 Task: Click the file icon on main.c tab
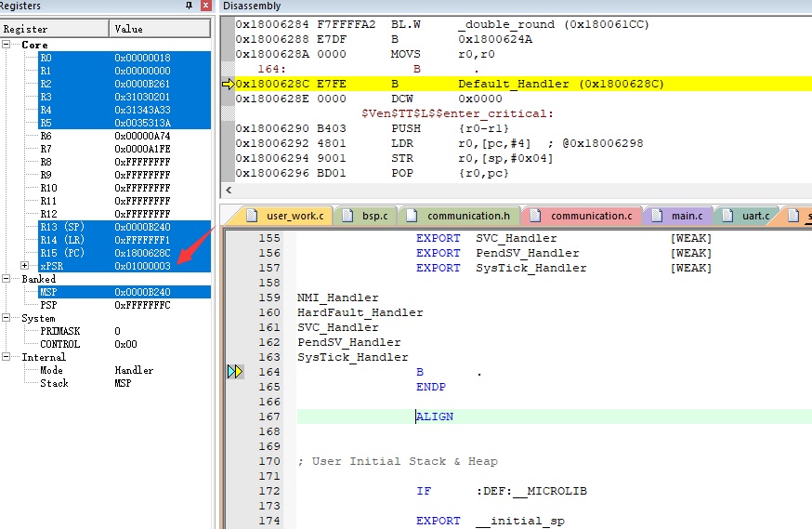coord(657,216)
